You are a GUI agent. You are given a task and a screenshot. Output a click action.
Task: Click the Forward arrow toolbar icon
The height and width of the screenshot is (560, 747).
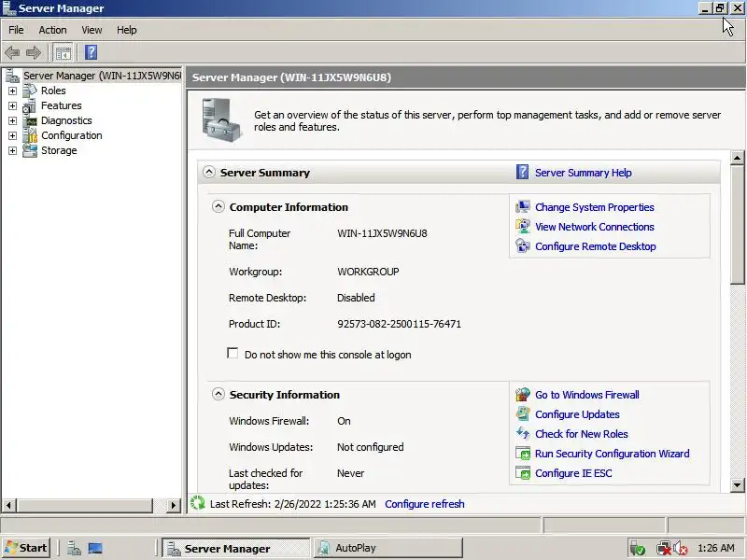click(34, 52)
